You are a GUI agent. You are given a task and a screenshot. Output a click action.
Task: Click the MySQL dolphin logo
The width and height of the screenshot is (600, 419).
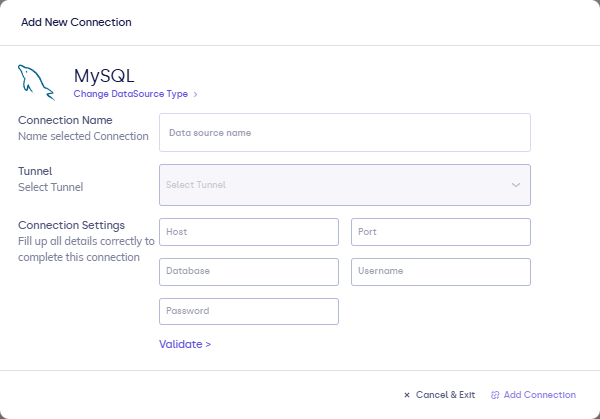[x=36, y=83]
